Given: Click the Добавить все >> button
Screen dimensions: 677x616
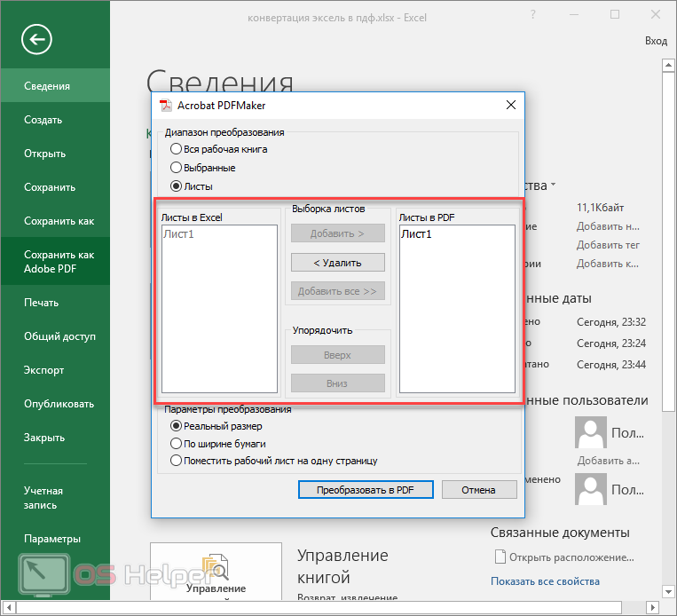Looking at the screenshot, I should point(338,291).
